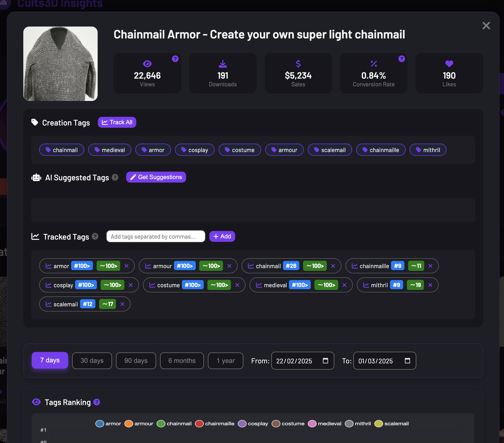Click Get Suggestions button
The height and width of the screenshot is (443, 504).
point(156,177)
